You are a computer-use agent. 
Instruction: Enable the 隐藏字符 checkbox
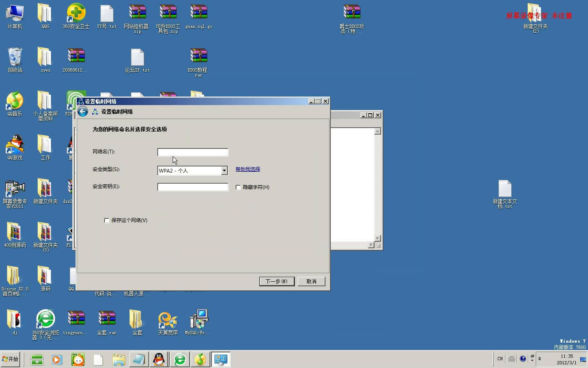[x=238, y=187]
